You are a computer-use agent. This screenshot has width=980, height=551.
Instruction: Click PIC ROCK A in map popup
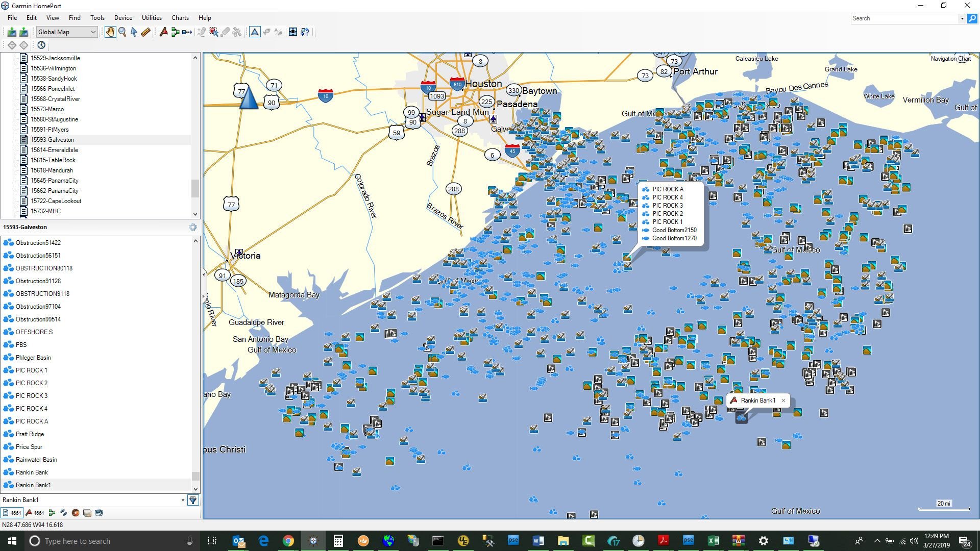click(668, 189)
